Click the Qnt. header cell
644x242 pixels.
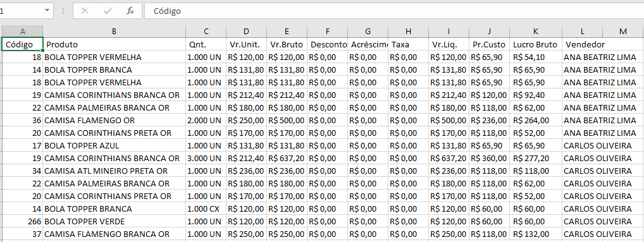(206, 44)
